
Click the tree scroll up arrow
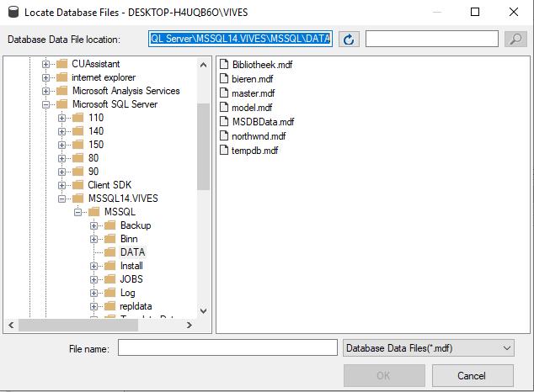click(203, 65)
